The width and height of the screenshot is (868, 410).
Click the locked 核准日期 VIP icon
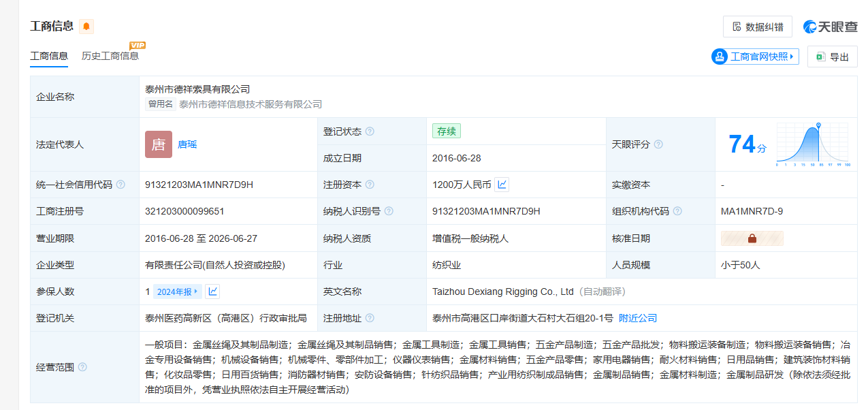752,238
